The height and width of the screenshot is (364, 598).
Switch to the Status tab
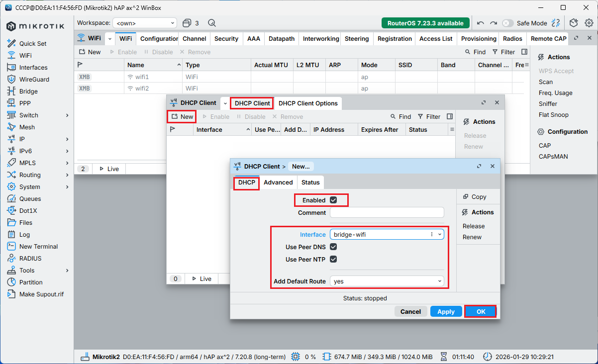click(x=310, y=182)
